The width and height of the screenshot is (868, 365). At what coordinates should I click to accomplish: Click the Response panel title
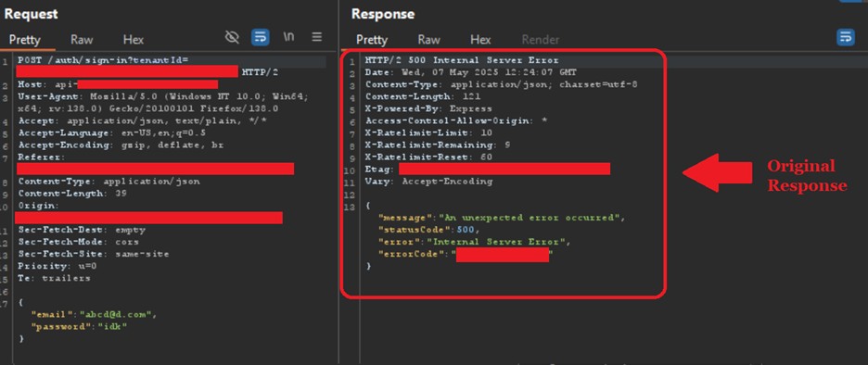(x=382, y=14)
